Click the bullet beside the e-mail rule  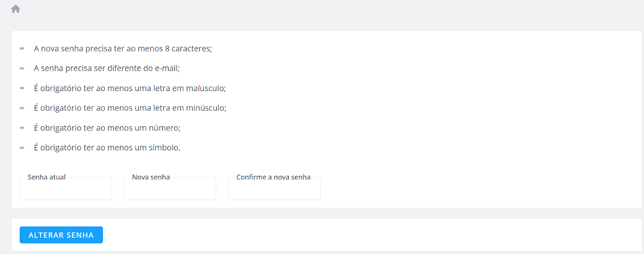22,69
